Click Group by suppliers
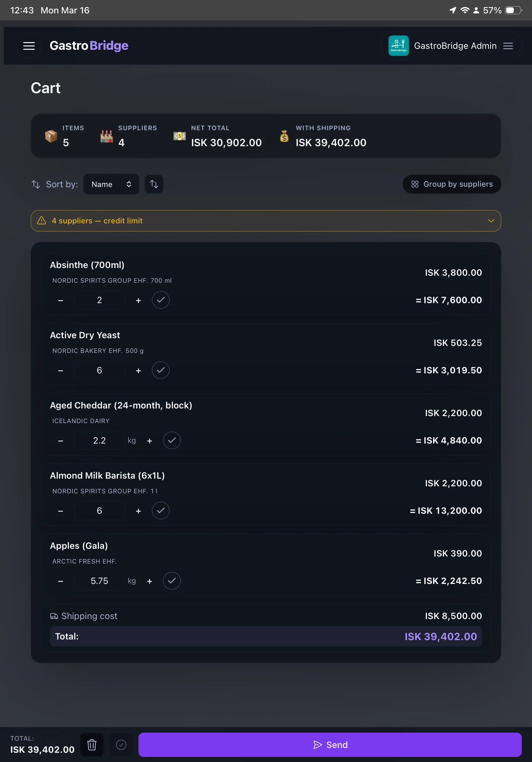 tap(451, 184)
